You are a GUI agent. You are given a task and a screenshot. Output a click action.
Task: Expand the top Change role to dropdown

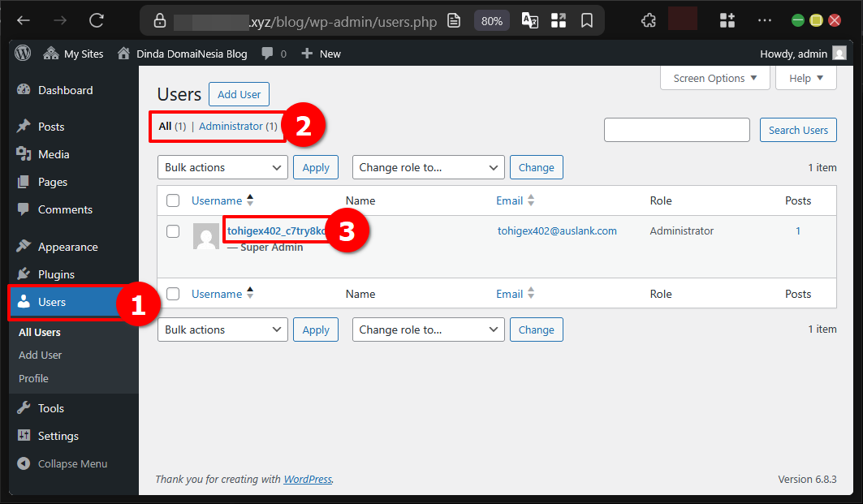tap(428, 167)
